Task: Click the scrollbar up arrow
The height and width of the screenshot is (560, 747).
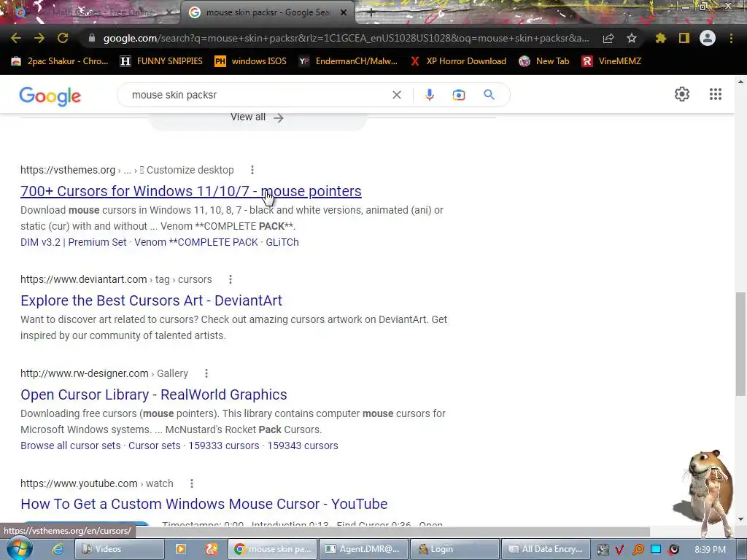Action: pos(741,82)
